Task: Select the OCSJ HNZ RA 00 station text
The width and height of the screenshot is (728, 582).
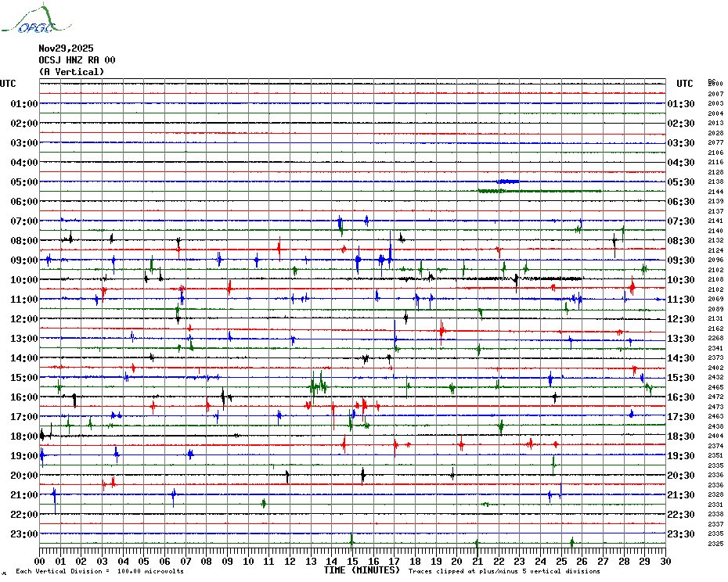Action: coord(77,60)
